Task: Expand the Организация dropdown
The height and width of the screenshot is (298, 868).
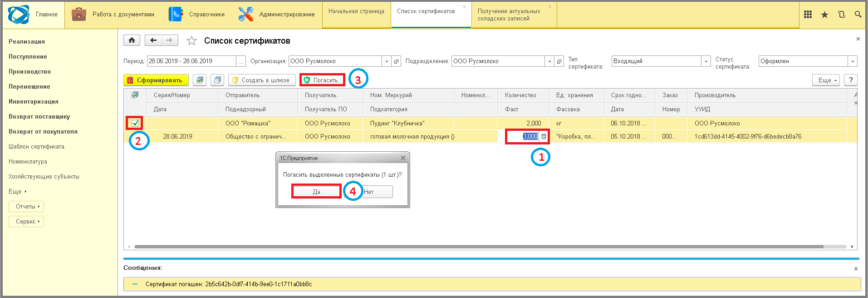Action: (387, 61)
